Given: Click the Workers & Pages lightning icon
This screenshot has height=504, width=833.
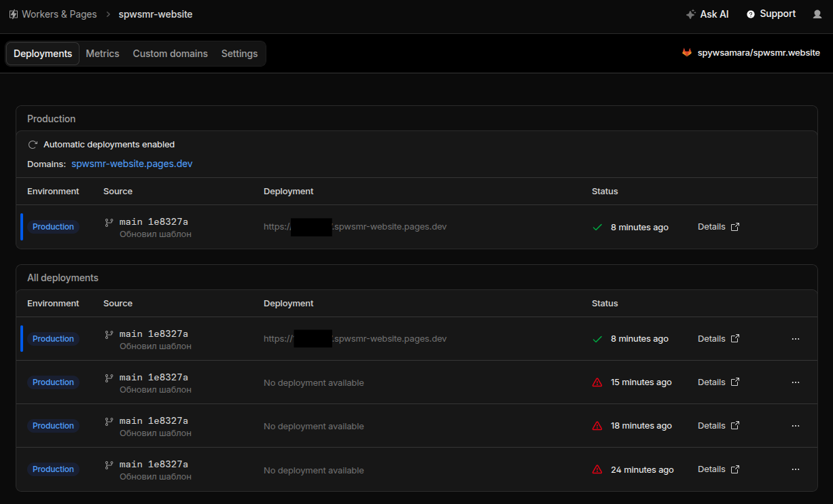Looking at the screenshot, I should [x=14, y=14].
